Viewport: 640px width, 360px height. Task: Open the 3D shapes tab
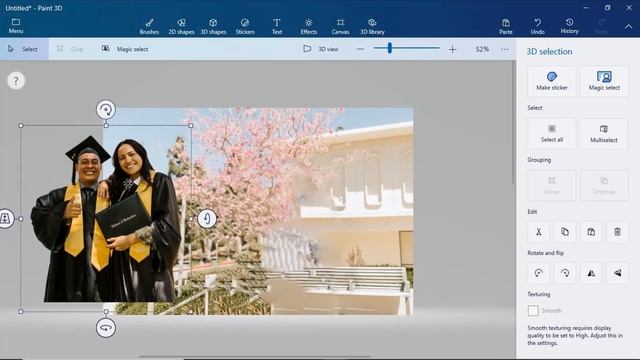213,26
